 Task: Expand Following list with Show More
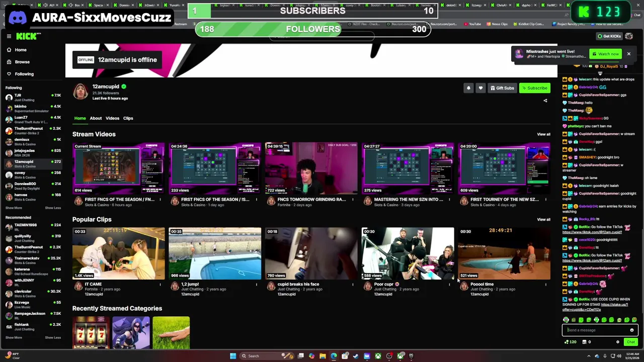(14, 208)
